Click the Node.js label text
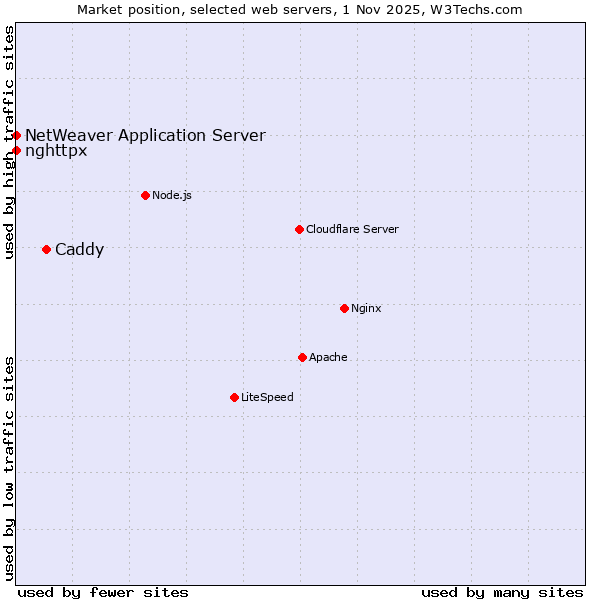 click(x=172, y=195)
